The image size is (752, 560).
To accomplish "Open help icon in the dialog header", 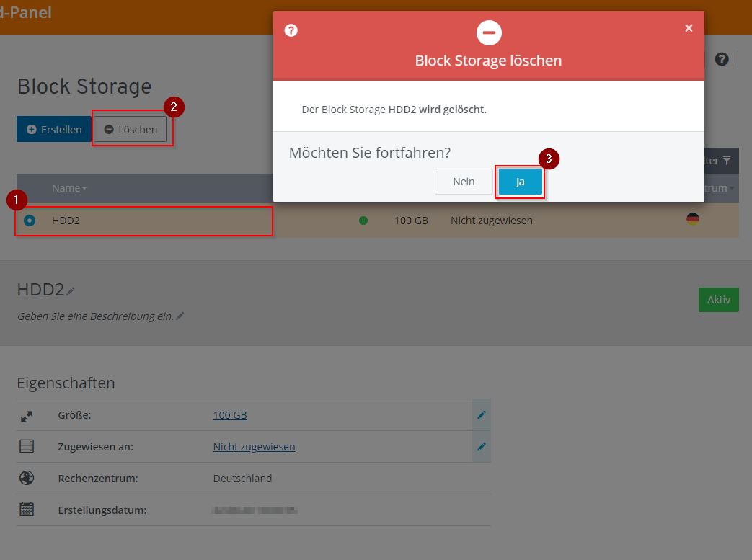I will click(x=291, y=31).
